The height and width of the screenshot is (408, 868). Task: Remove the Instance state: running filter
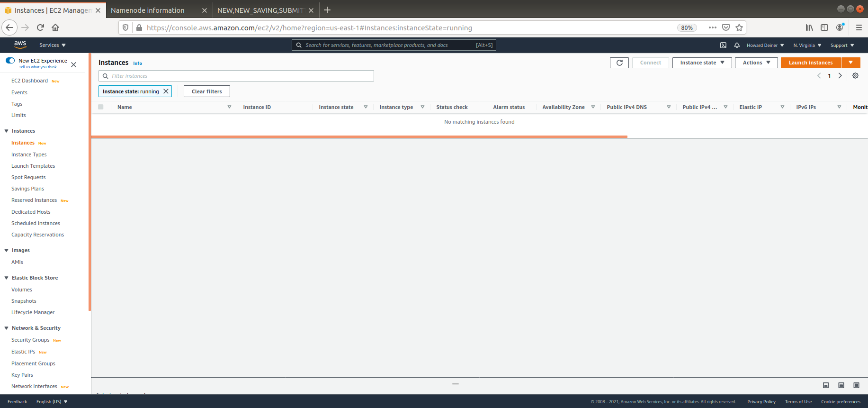click(166, 91)
